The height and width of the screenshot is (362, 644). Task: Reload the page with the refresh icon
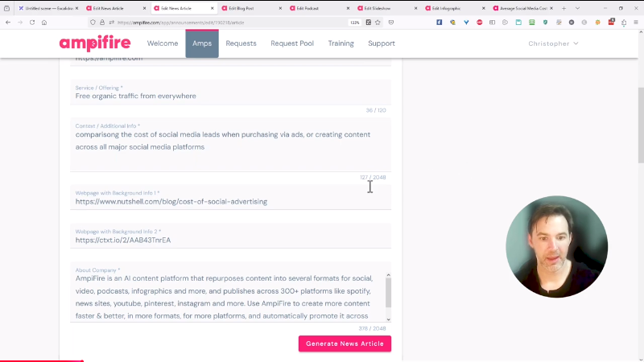click(32, 23)
